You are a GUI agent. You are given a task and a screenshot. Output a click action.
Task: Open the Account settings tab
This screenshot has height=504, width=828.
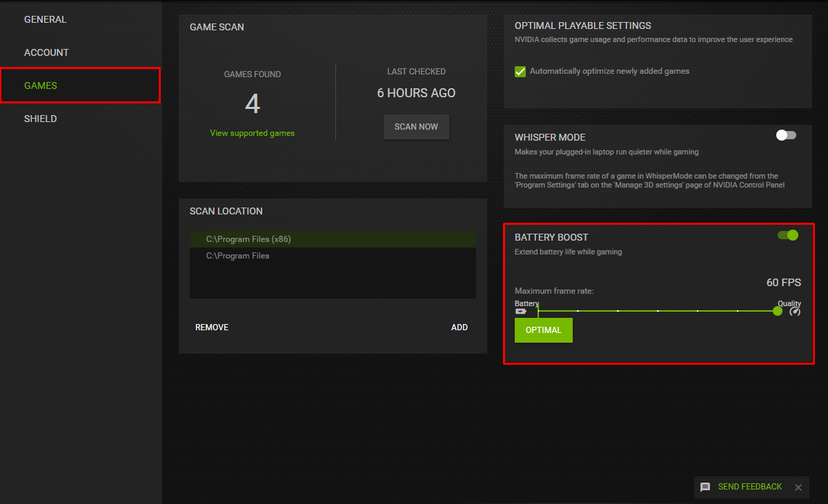[46, 52]
